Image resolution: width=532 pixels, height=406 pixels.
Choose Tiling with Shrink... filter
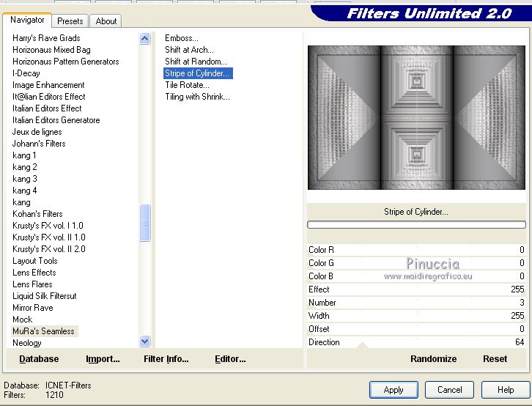pos(197,97)
